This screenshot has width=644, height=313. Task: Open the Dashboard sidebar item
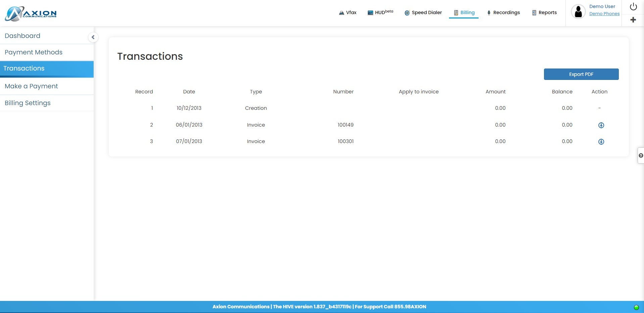coord(47,36)
